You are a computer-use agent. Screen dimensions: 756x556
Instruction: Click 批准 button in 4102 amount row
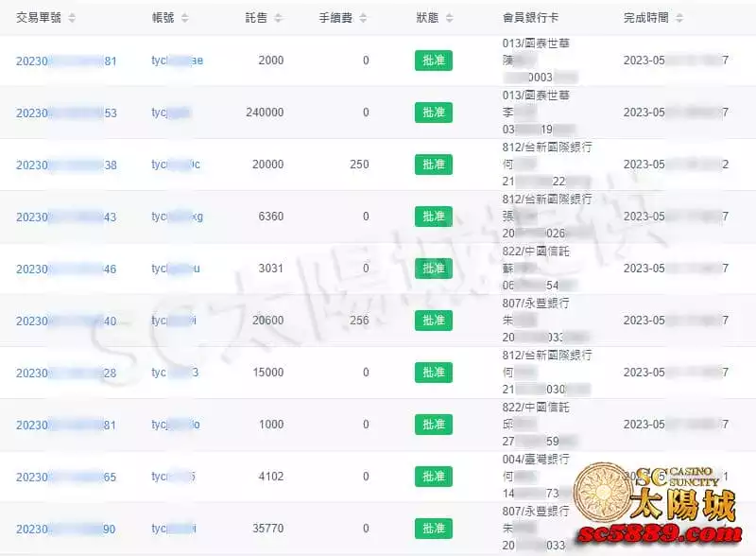[x=434, y=477]
